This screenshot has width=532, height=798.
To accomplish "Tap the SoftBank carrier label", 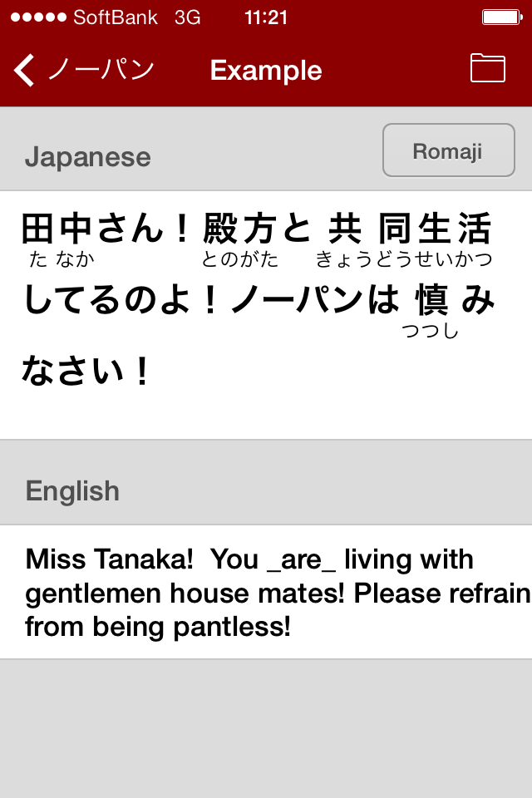I will (x=116, y=17).
